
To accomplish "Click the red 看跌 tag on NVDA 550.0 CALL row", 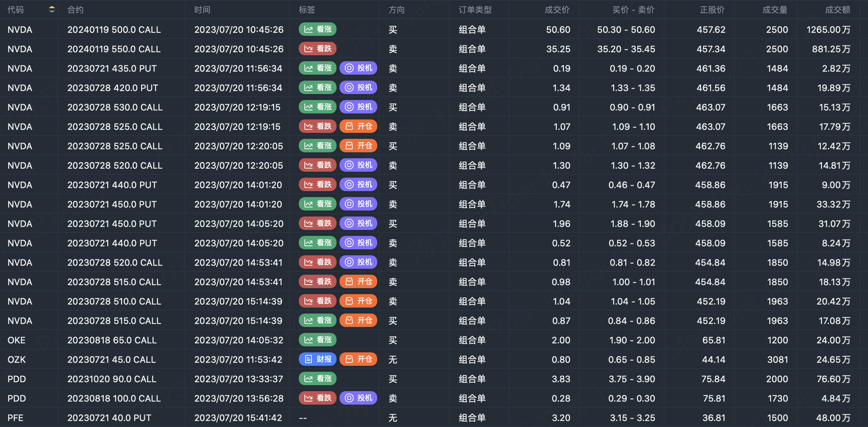I will (x=317, y=49).
